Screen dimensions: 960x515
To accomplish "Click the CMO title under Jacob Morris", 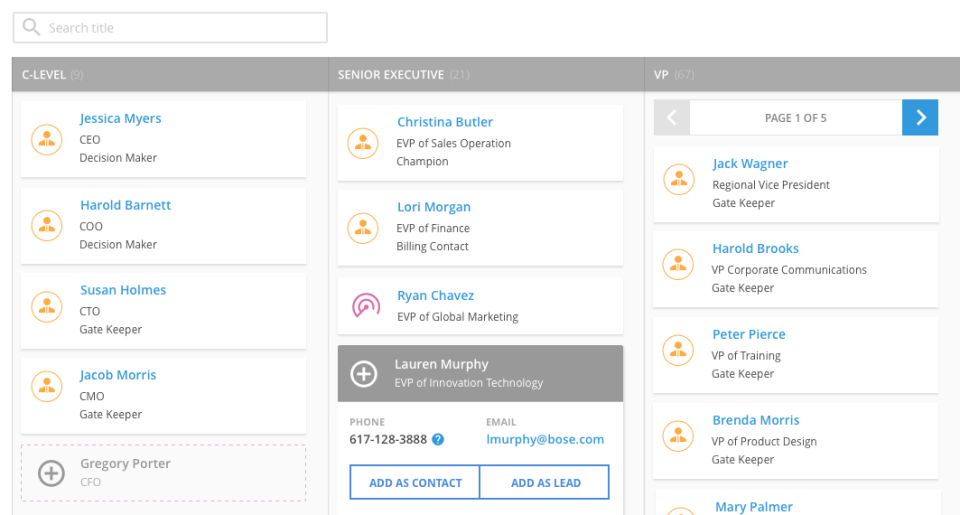I will click(x=92, y=396).
